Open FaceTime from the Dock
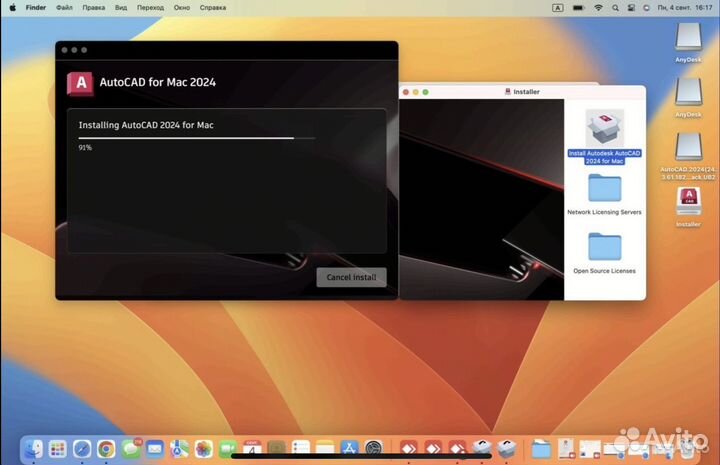The height and width of the screenshot is (465, 720). [x=228, y=448]
